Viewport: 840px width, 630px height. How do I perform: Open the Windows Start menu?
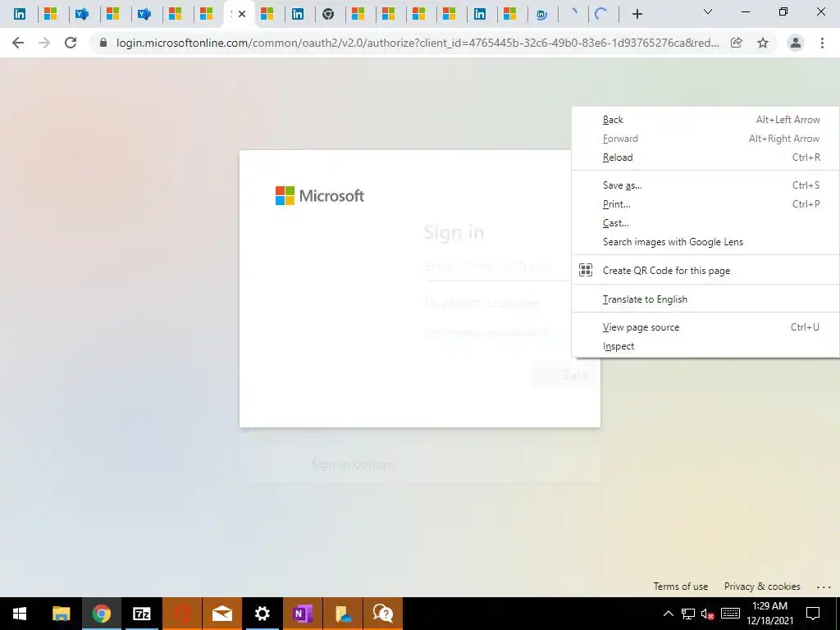click(20, 614)
